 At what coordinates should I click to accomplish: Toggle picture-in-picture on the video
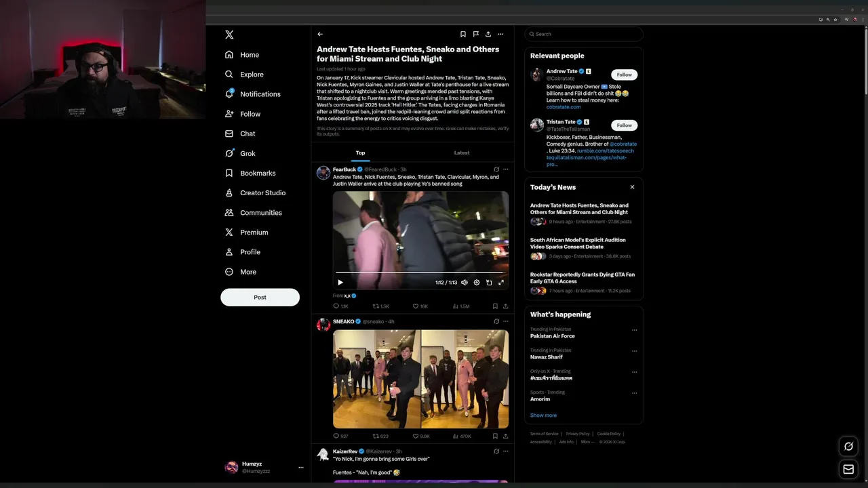tap(489, 282)
